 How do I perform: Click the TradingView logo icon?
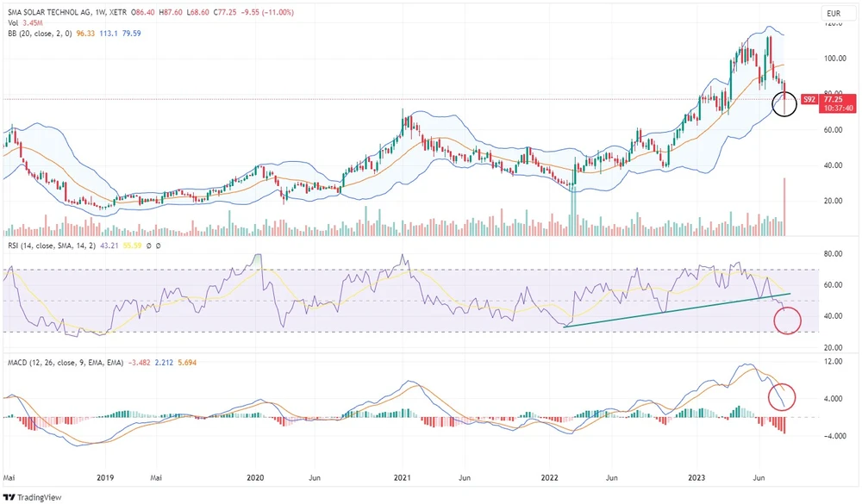point(9,496)
